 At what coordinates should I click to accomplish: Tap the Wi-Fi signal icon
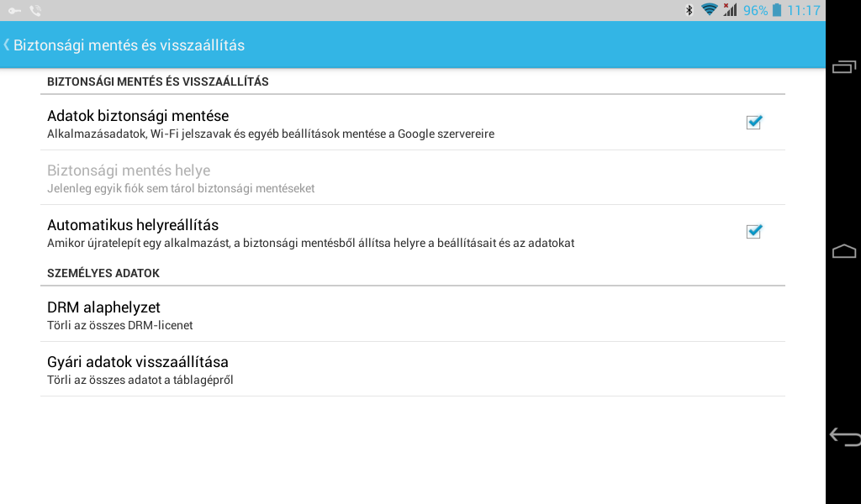click(x=710, y=9)
